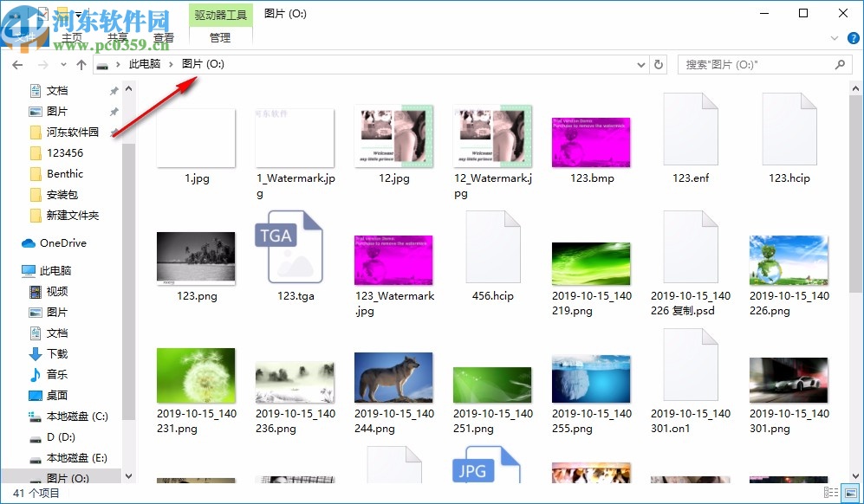
Task: Click the search magnifier in the search box
Action: click(x=839, y=64)
